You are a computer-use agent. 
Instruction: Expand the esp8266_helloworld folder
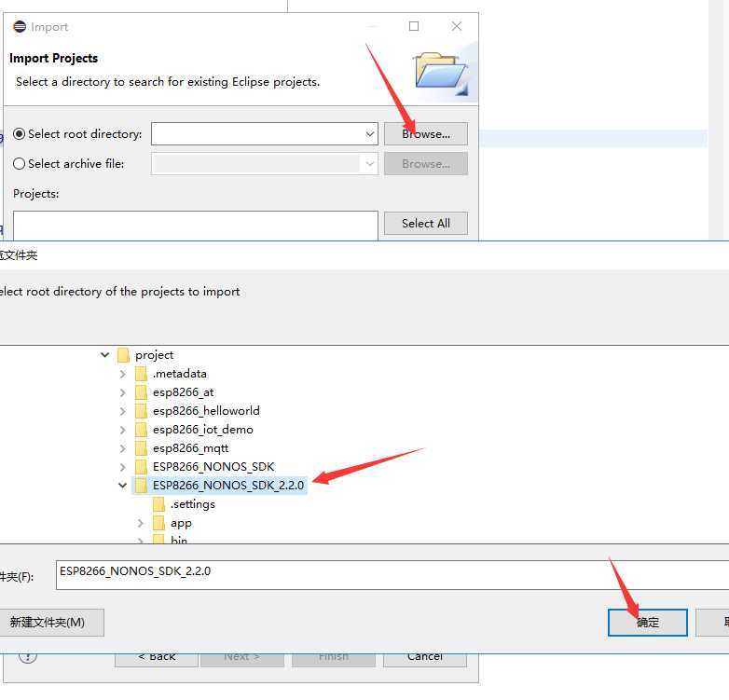coord(123,411)
